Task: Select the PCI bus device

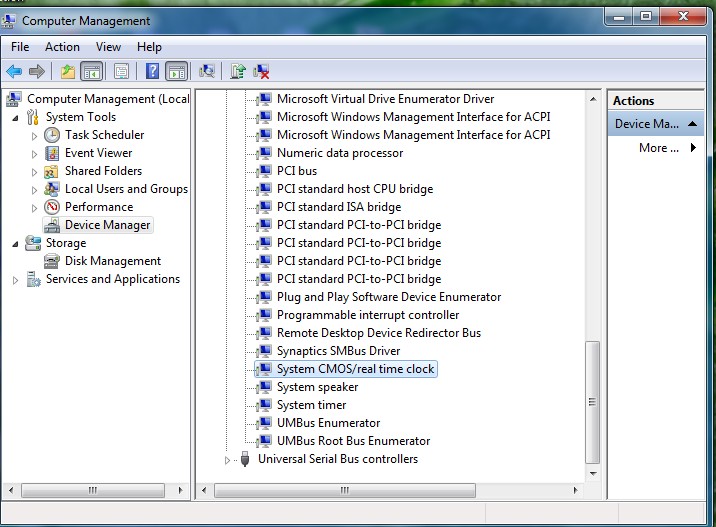Action: [297, 171]
